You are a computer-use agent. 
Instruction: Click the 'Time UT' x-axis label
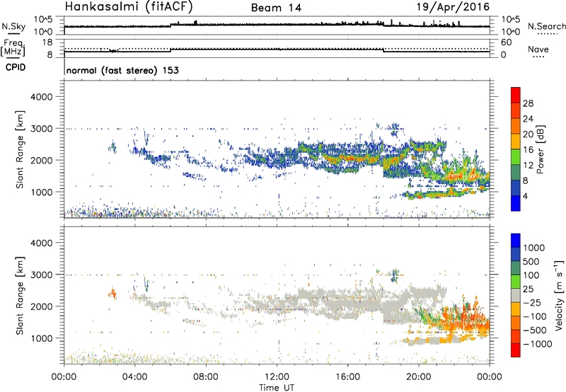[x=277, y=388]
